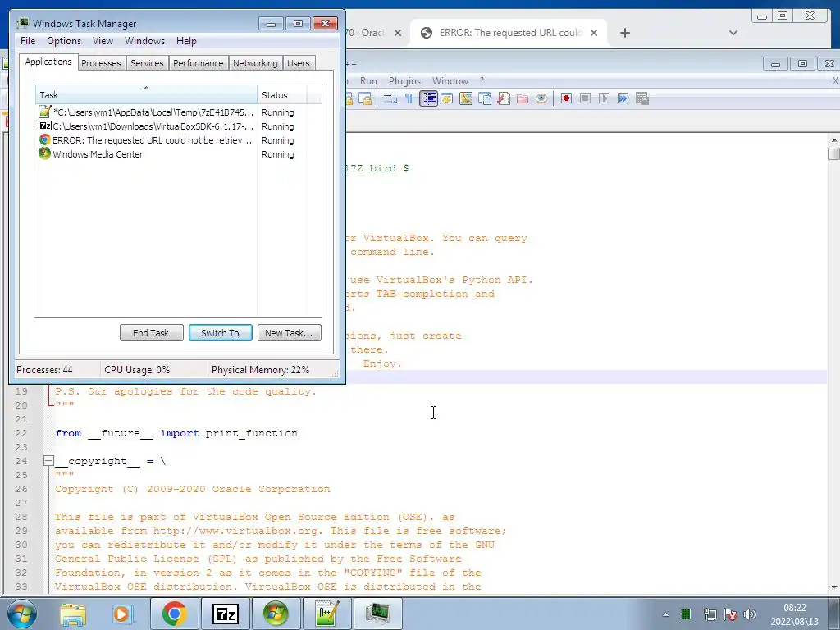The width and height of the screenshot is (840, 630).
Task: Click Physical Memory: 22% in status bar
Action: pos(260,370)
